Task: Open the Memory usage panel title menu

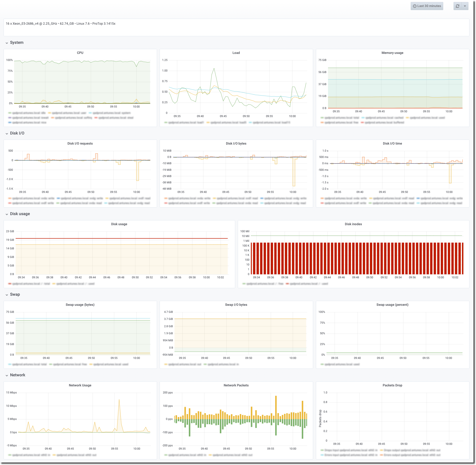Action: [392, 53]
